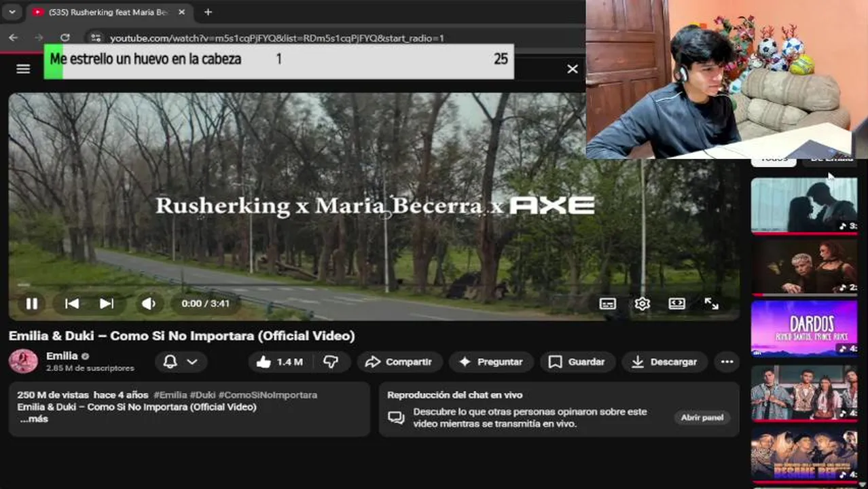The height and width of the screenshot is (489, 868).
Task: Expand the description with ...más
Action: 34,419
